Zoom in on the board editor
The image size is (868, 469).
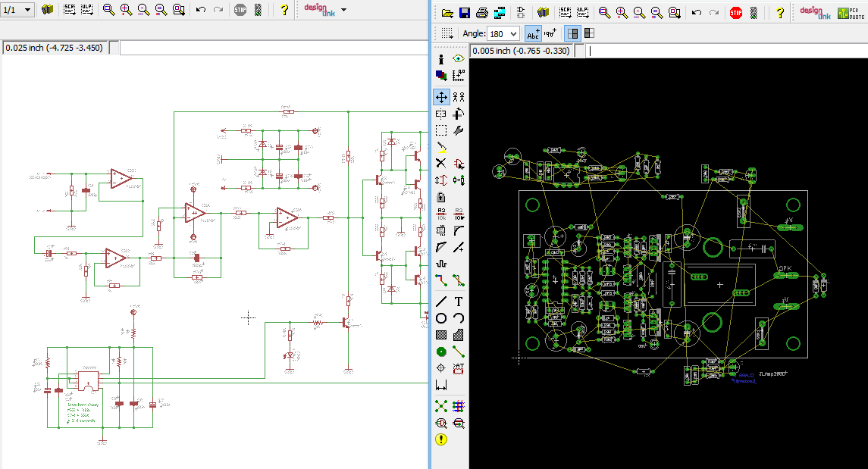click(622, 13)
